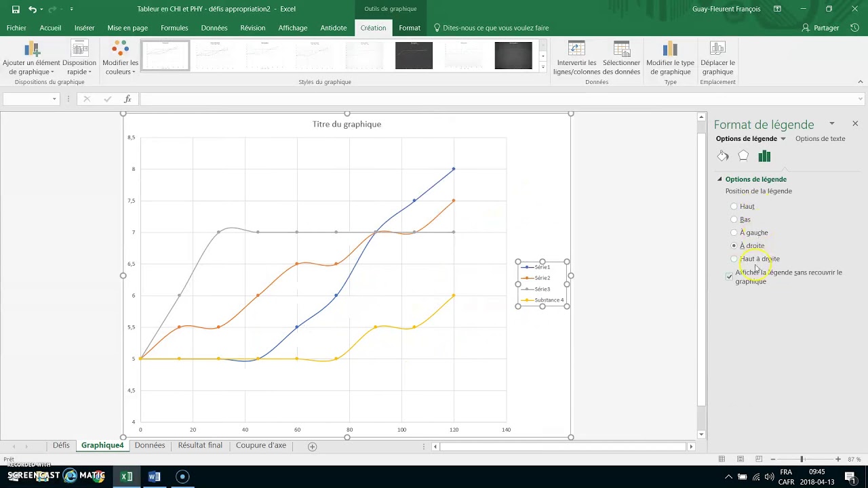Switch to the Révision tab
The width and height of the screenshot is (868, 488).
pyautogui.click(x=252, y=28)
